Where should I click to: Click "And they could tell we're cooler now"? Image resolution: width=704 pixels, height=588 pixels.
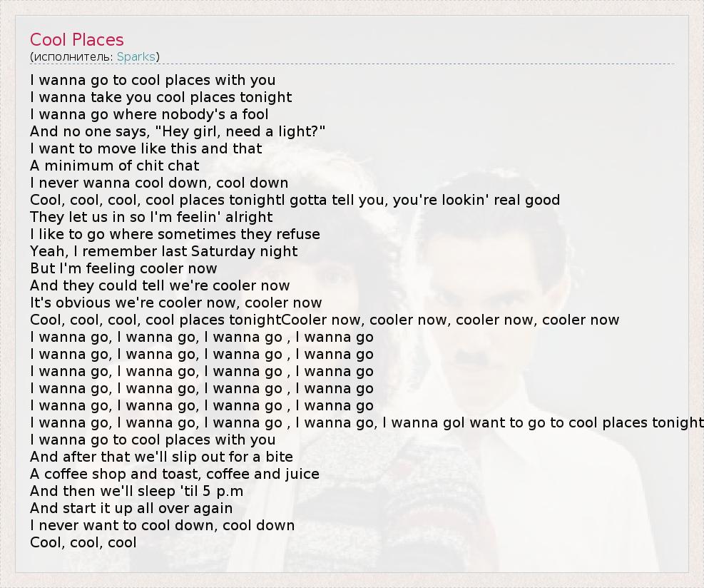pyautogui.click(x=160, y=285)
